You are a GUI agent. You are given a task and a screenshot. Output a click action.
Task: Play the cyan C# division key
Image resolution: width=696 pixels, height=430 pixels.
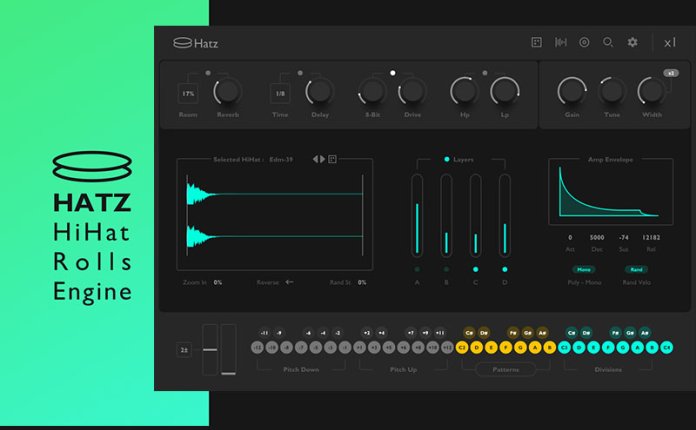[x=571, y=333]
